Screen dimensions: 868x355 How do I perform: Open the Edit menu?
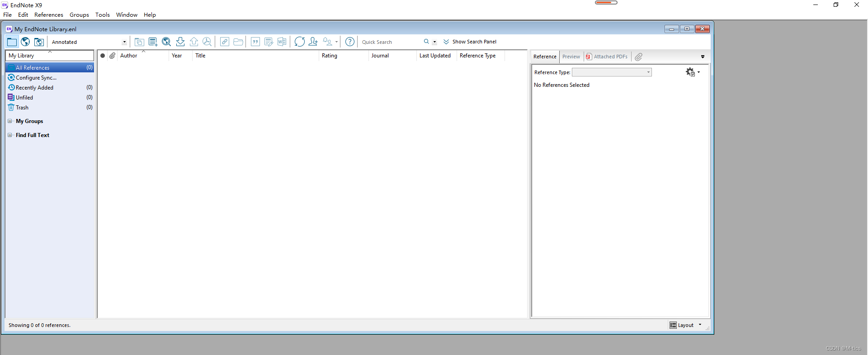(23, 15)
